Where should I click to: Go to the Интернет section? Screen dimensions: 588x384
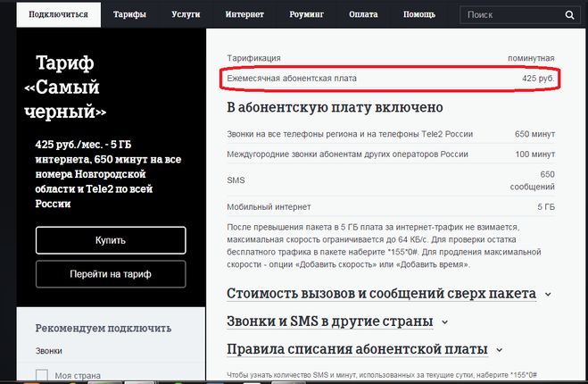(244, 15)
